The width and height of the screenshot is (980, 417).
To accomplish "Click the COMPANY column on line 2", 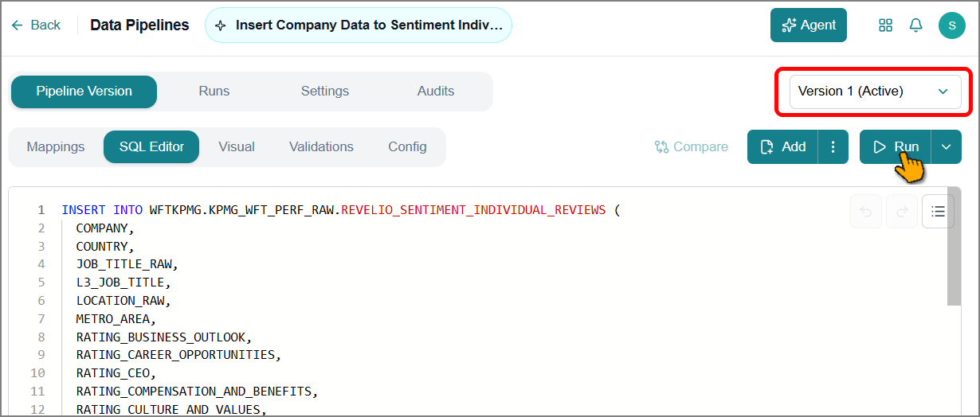I will [103, 228].
